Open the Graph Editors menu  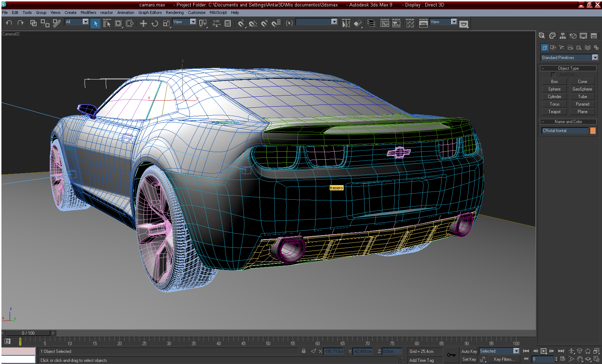point(150,13)
